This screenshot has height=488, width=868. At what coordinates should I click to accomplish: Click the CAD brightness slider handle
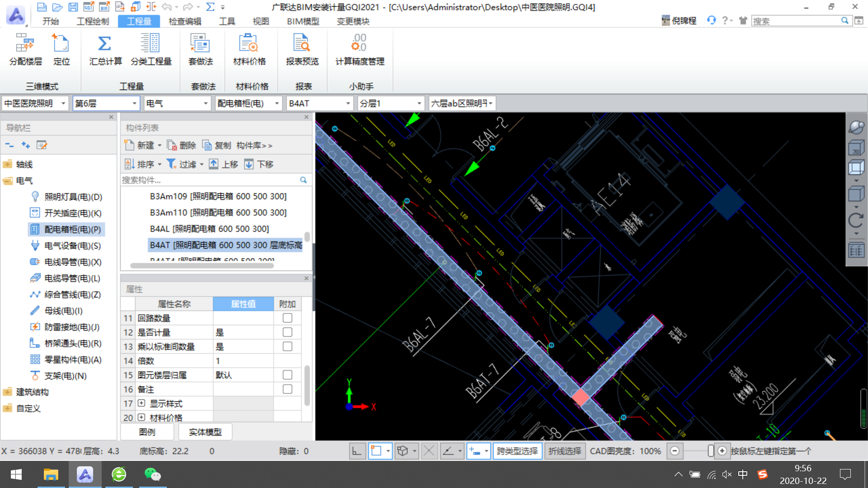click(711, 451)
